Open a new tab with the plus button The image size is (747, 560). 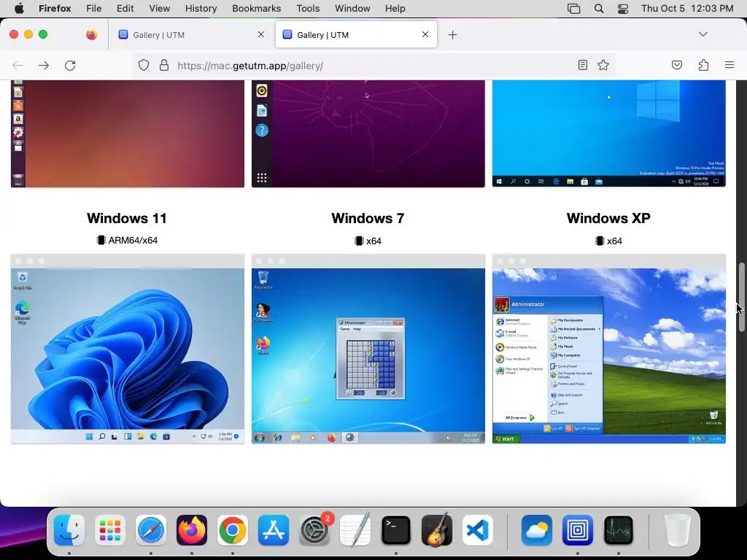(x=452, y=35)
